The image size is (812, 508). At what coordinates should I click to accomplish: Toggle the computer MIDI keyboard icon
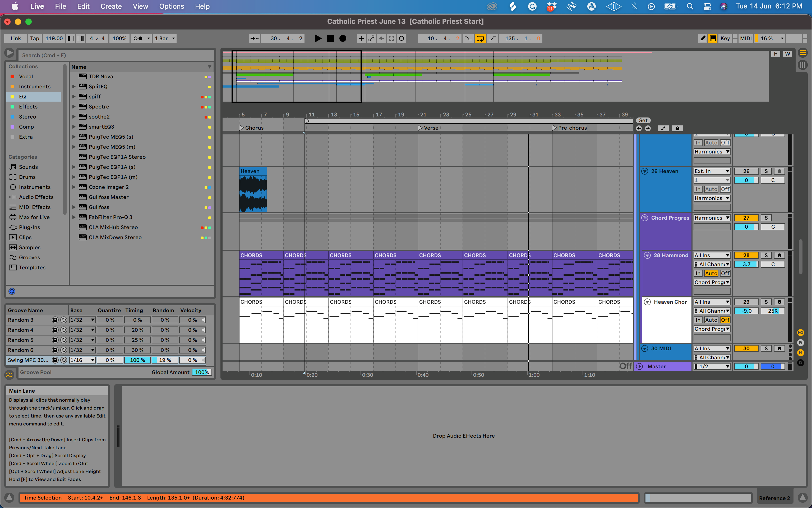713,38
